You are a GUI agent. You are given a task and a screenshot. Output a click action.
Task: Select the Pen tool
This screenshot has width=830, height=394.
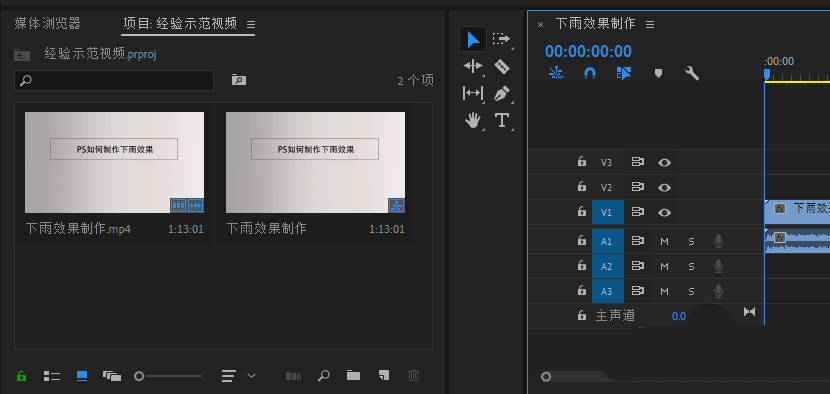pyautogui.click(x=501, y=94)
